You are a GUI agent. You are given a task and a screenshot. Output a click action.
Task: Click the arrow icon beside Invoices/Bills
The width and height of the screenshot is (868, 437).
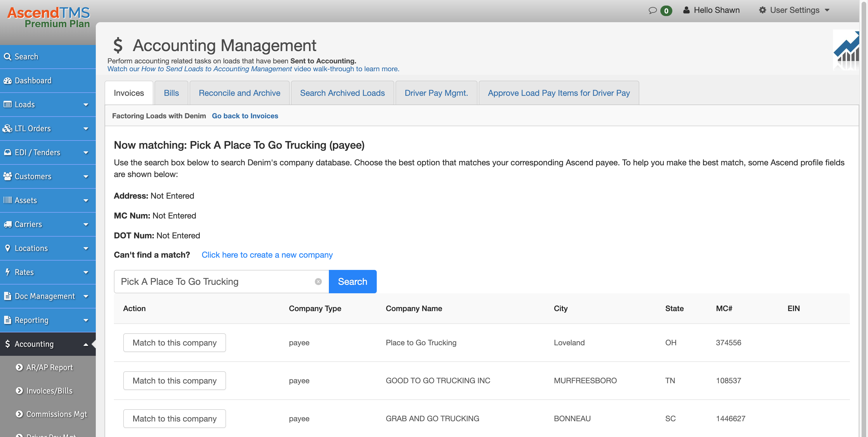[x=19, y=391]
